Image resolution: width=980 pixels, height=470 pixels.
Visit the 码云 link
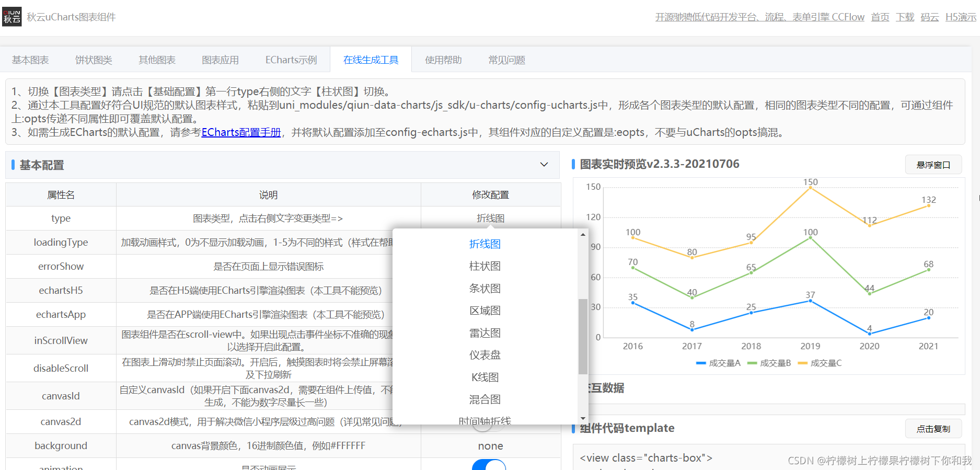tap(930, 17)
